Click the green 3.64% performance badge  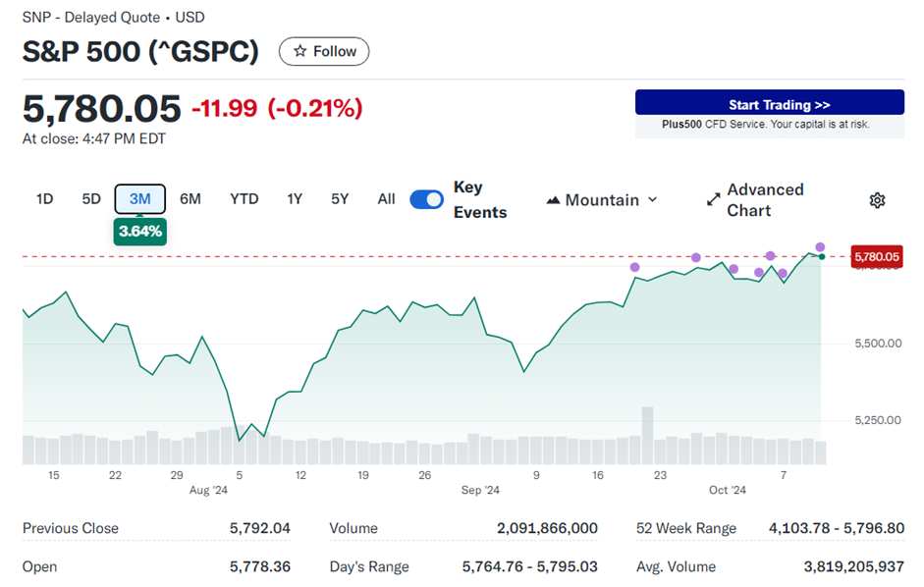pos(139,232)
